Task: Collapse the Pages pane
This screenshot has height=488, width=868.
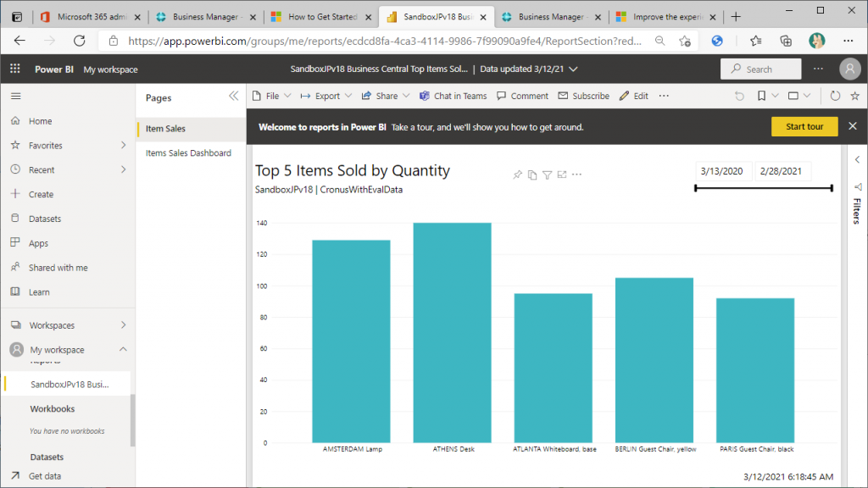Action: pyautogui.click(x=234, y=97)
